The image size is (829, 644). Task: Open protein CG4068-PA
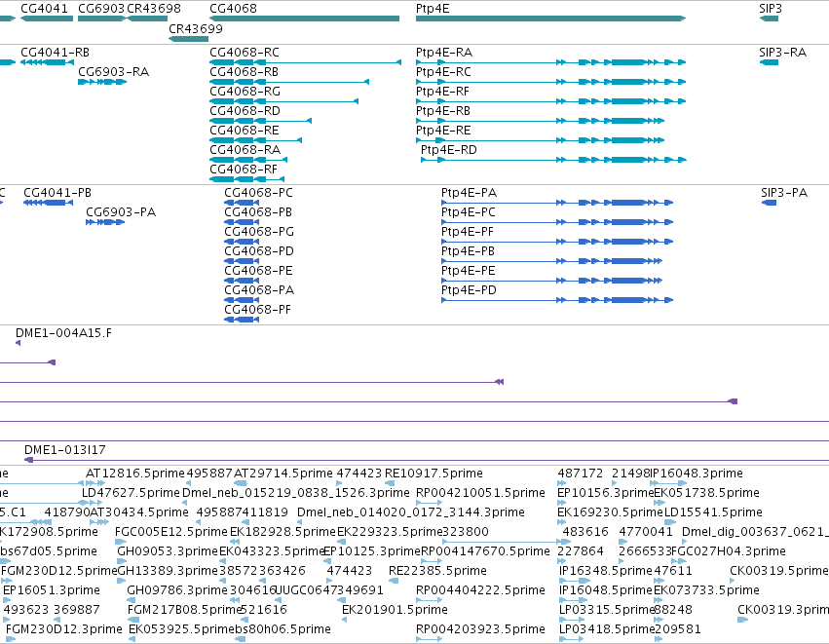pyautogui.click(x=259, y=290)
